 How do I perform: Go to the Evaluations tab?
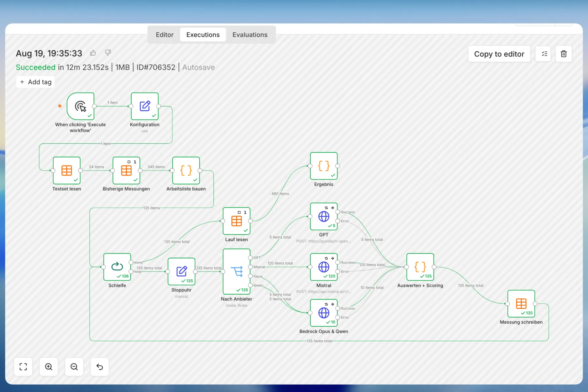(x=250, y=35)
